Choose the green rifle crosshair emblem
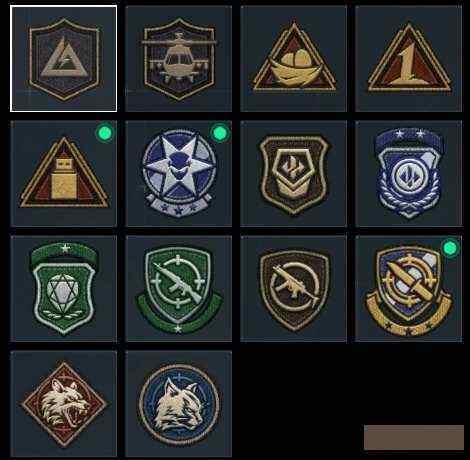This screenshot has width=470, height=460. click(x=179, y=289)
